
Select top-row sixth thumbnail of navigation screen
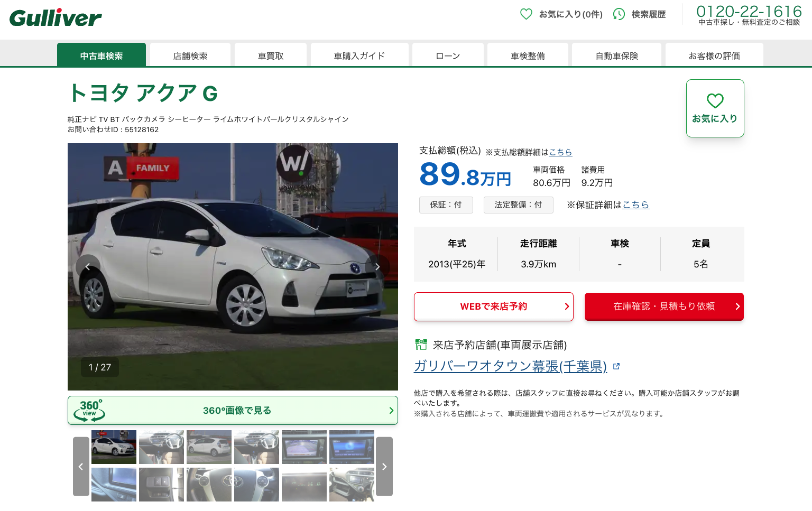coord(352,447)
